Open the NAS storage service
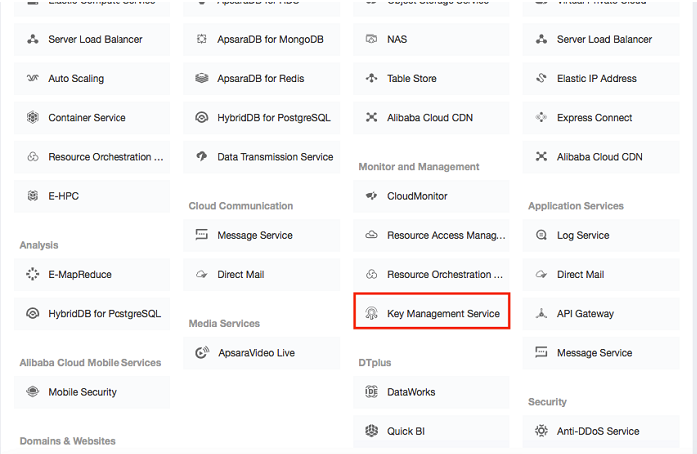The image size is (697, 454). click(x=397, y=40)
